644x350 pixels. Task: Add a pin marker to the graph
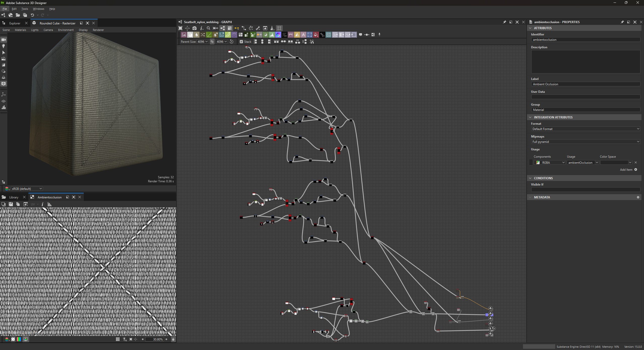tap(379, 35)
